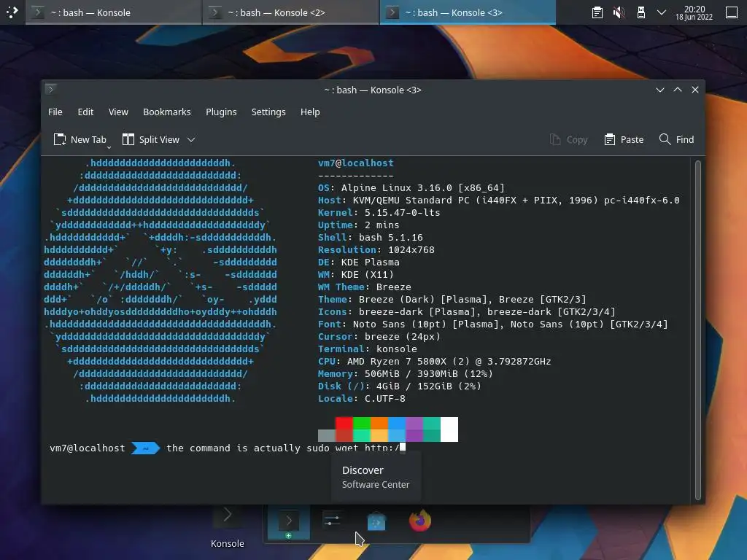747x560 pixels.
Task: Open the desktop icon labeled Konsole
Action: click(x=228, y=526)
